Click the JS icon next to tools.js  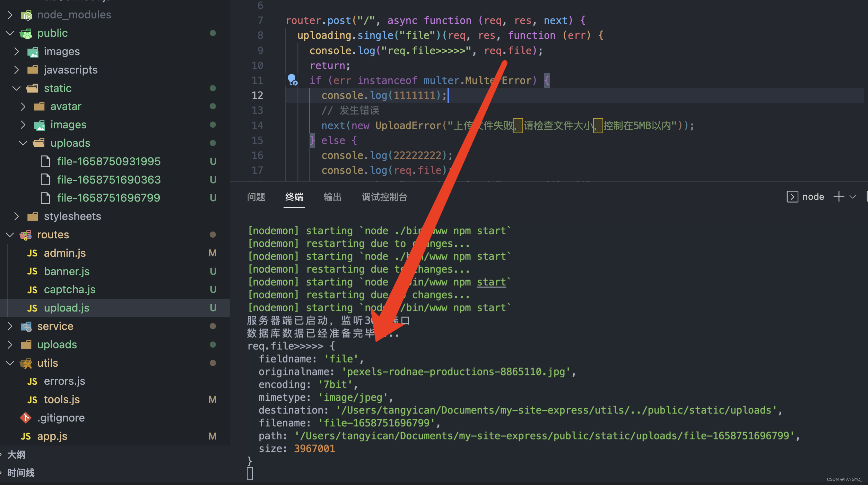point(32,399)
